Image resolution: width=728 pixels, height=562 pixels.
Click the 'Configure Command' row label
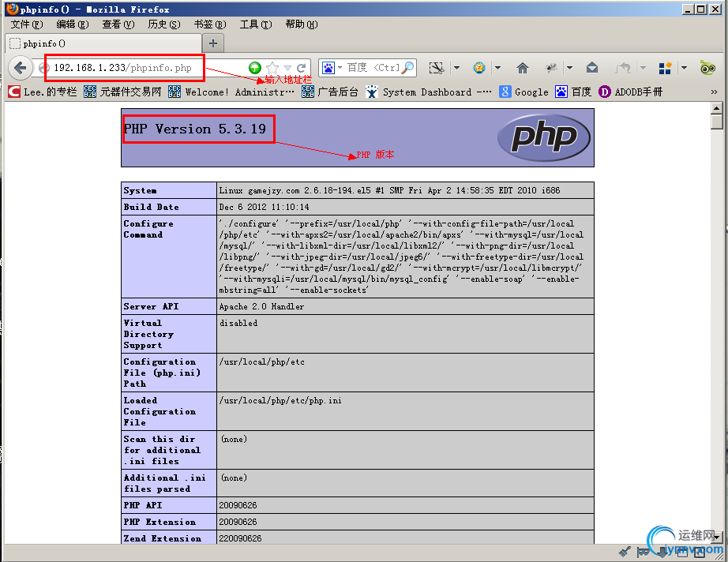click(148, 229)
